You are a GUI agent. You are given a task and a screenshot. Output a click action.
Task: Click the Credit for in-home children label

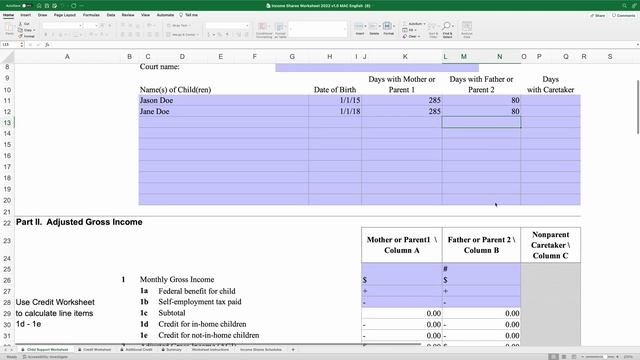click(202, 324)
